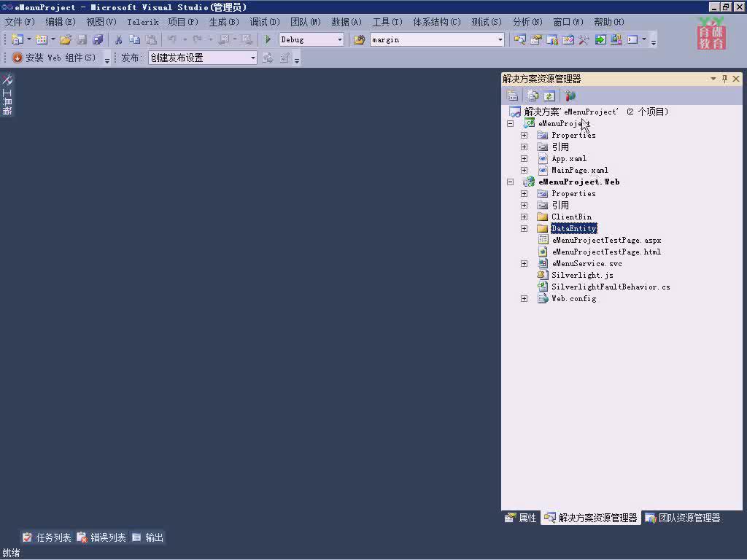Click the New Project toolbar icon

(18, 39)
